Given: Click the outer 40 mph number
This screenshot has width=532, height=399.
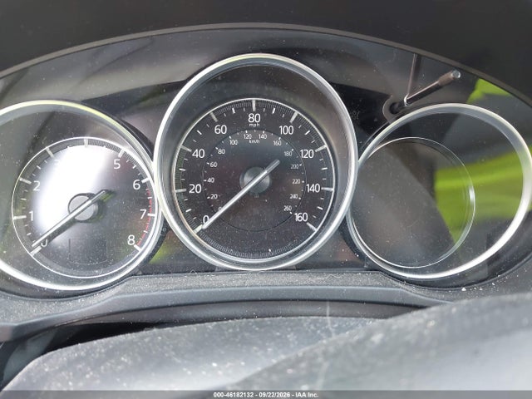Looking at the screenshot, I should coord(198,154).
